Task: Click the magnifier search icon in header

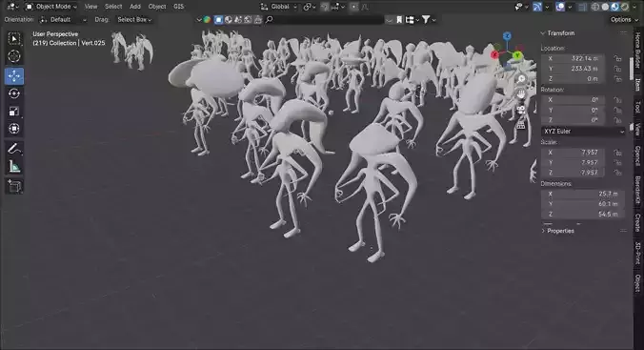Action: pyautogui.click(x=269, y=19)
